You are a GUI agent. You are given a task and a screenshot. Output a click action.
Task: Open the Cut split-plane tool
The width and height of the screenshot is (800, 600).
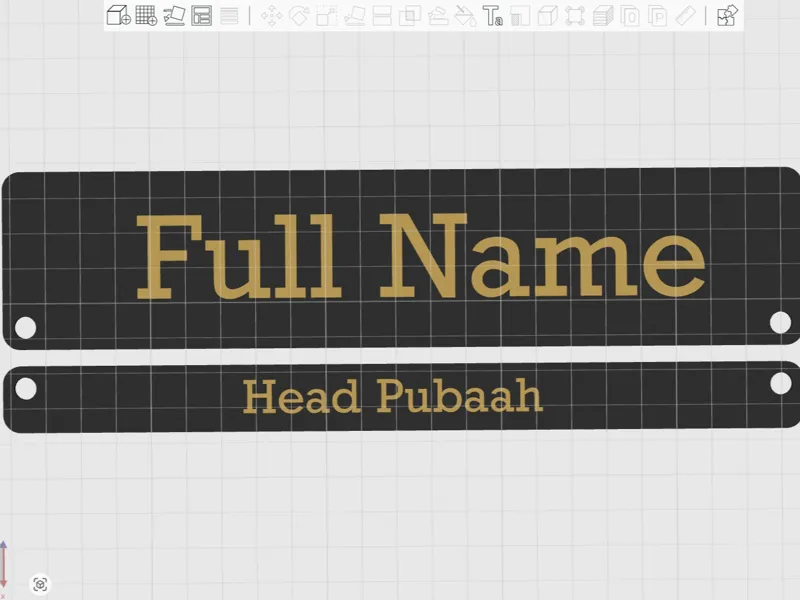click(x=382, y=15)
